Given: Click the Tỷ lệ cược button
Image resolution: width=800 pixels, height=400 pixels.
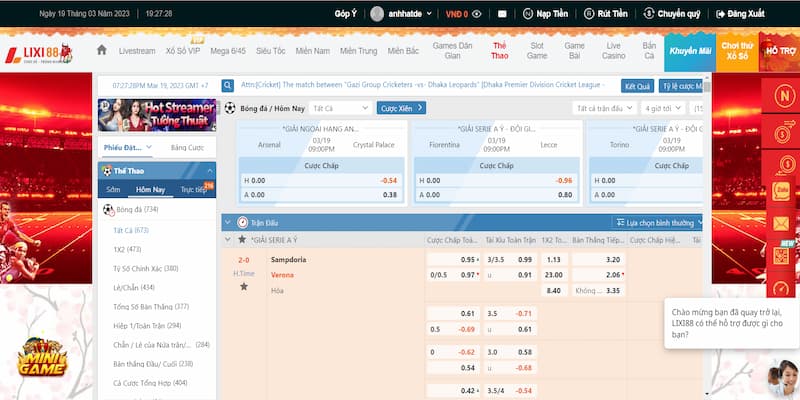Looking at the screenshot, I should 681,86.
